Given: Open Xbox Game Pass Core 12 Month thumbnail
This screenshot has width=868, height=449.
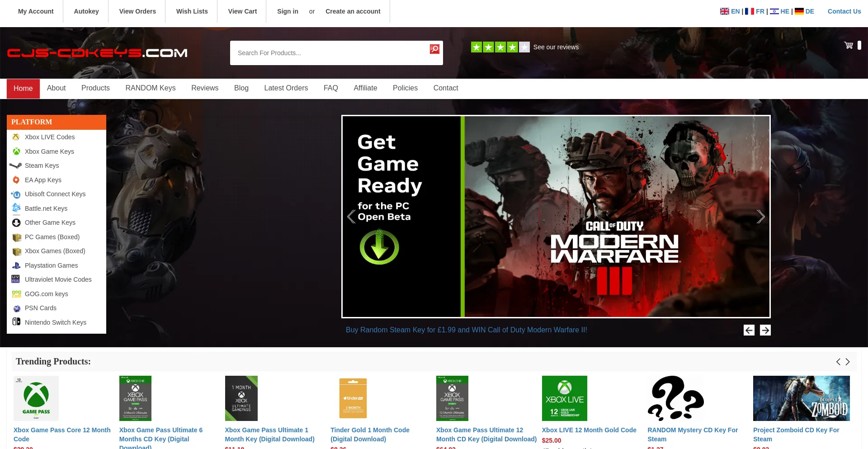Looking at the screenshot, I should click(x=36, y=398).
